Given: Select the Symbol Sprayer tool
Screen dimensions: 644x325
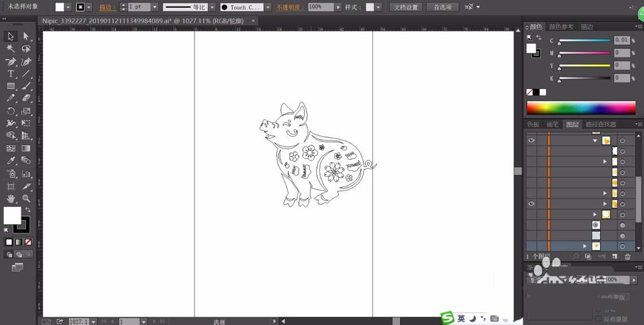Looking at the screenshot, I should click(11, 173).
